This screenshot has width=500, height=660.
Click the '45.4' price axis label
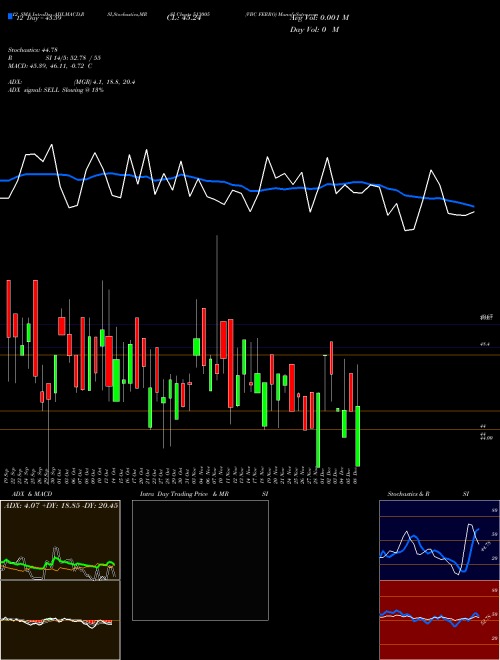click(x=485, y=344)
